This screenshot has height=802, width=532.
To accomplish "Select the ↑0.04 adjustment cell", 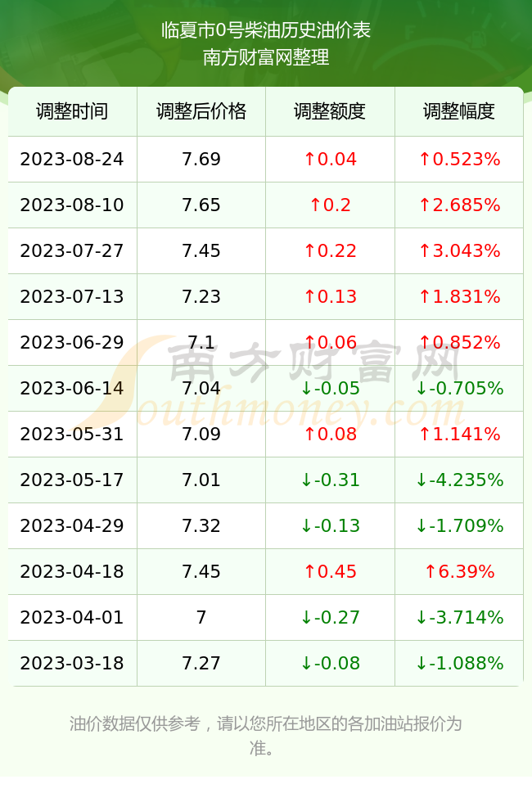I will coord(330,159).
